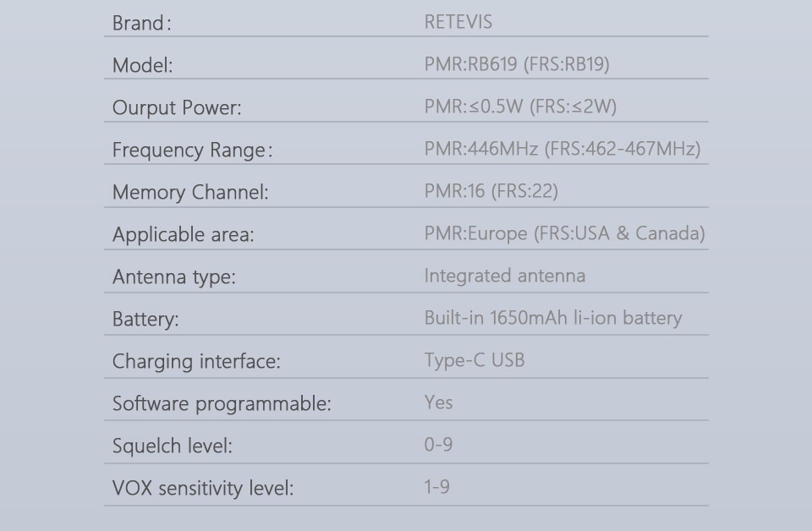The width and height of the screenshot is (812, 531).
Task: Select the Software programmable Yes value
Action: click(x=439, y=402)
